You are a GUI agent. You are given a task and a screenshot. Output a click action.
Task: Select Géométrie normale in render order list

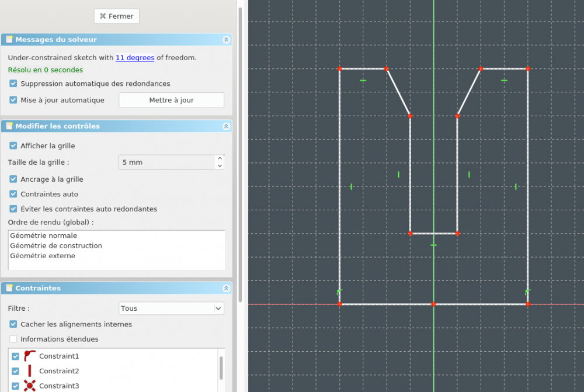tap(44, 235)
